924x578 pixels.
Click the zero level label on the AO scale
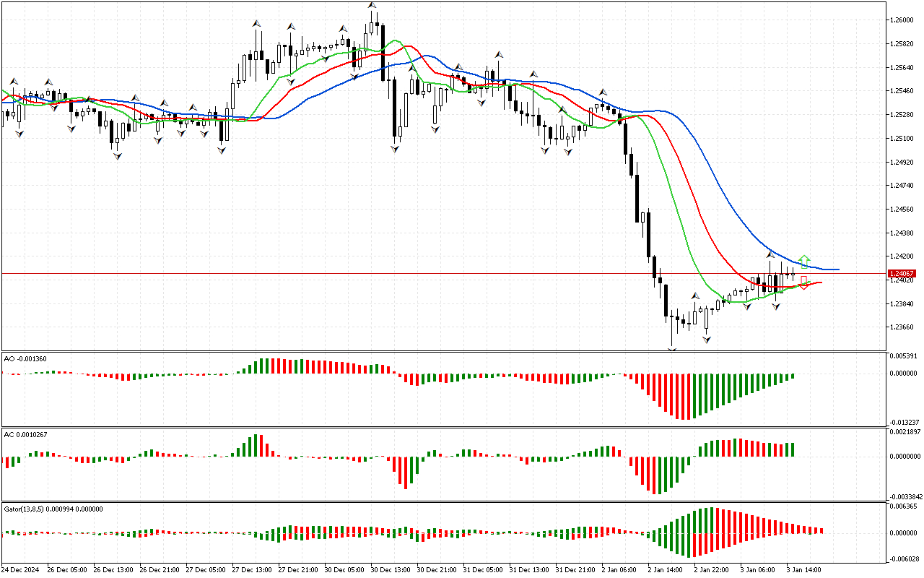click(x=905, y=374)
